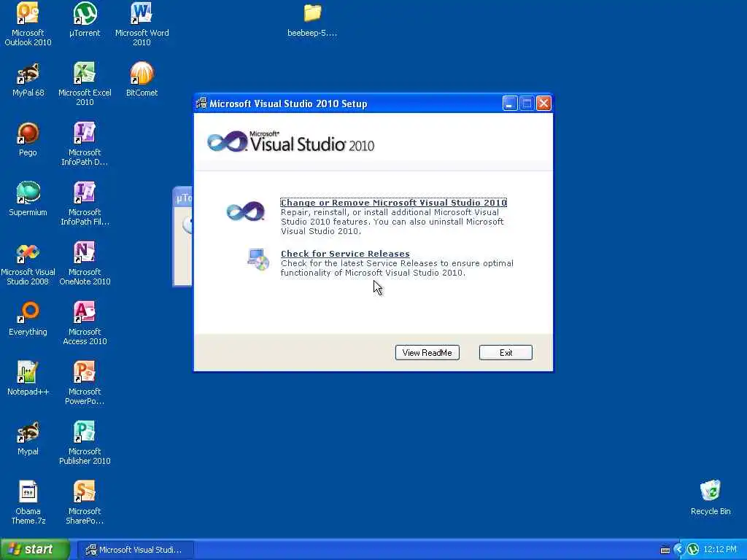Click the View ReadMe button

click(427, 353)
